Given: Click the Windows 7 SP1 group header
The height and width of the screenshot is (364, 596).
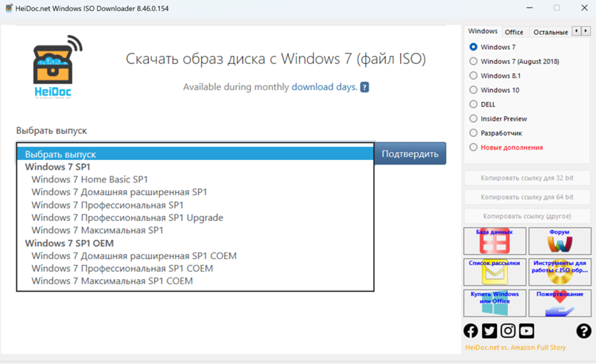Looking at the screenshot, I should pyautogui.click(x=195, y=167).
